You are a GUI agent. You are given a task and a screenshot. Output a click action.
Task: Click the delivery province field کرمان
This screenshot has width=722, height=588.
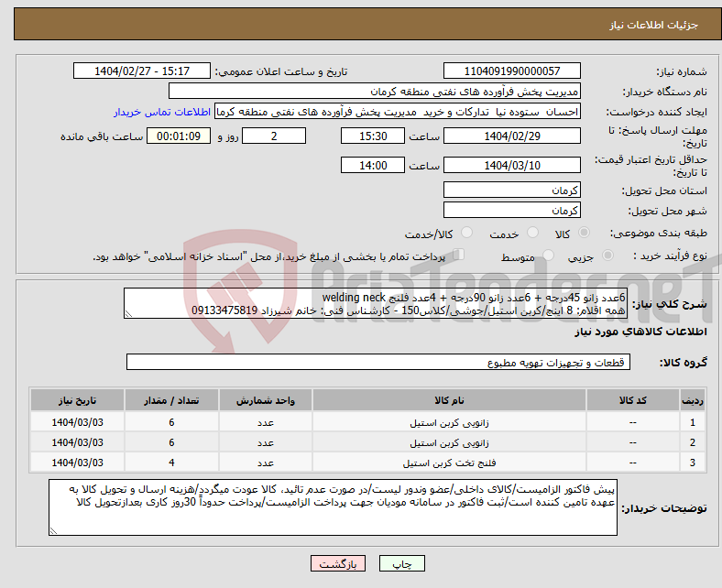point(512,190)
